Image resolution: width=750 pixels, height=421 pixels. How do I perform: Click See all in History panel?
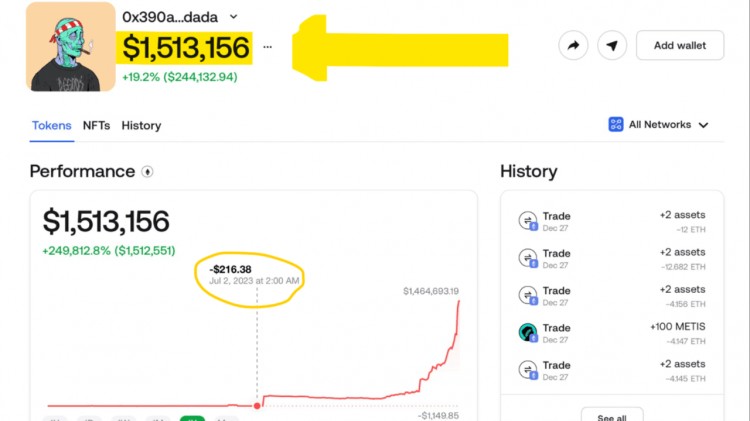[611, 416]
